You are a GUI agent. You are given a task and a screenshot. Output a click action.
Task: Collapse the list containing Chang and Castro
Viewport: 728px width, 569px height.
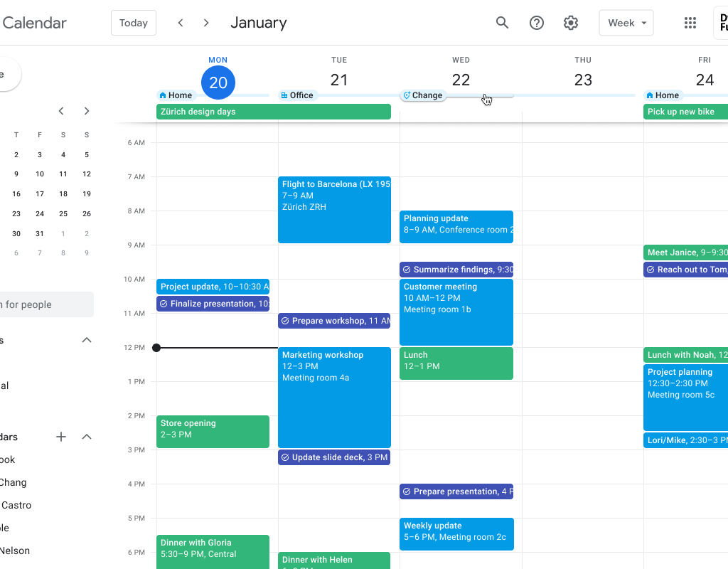coord(87,437)
